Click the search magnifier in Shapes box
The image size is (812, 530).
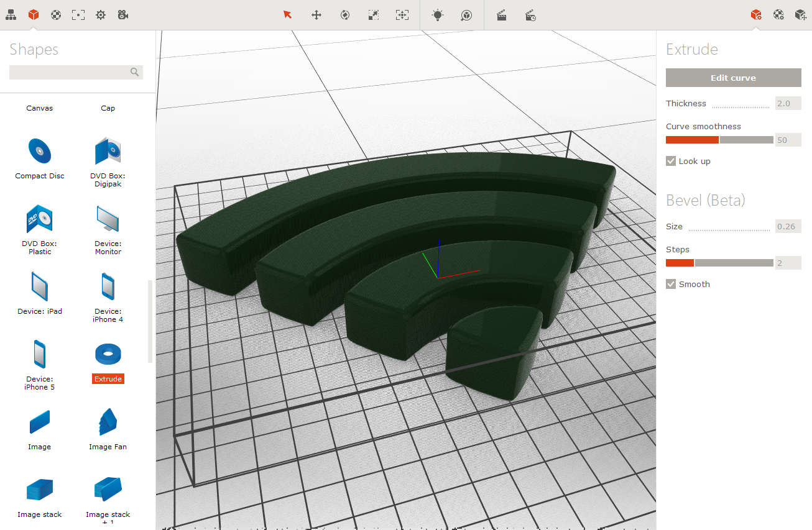click(x=134, y=72)
